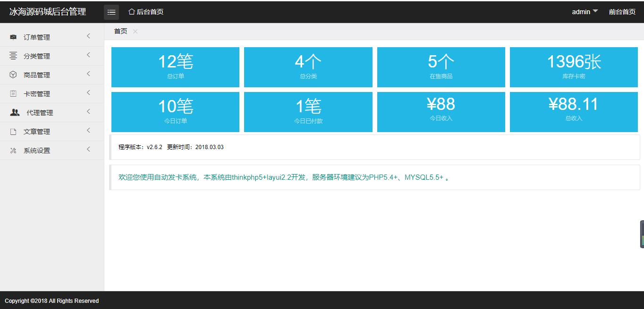The height and width of the screenshot is (309, 644).
Task: Open 后台首页 in the top bar
Action: (146, 12)
